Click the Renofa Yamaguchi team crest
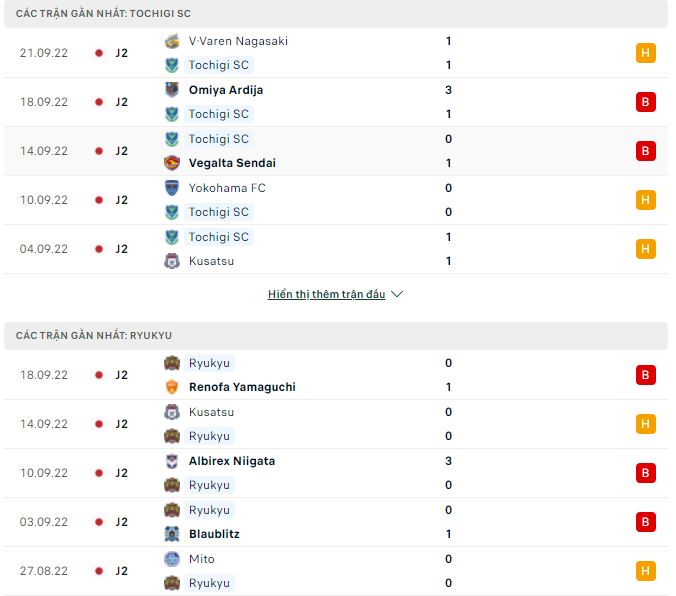This screenshot has width=676, height=596. 172,387
